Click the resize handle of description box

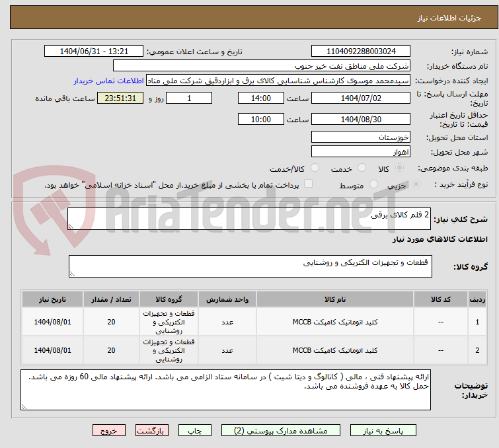pyautogui.click(x=71, y=226)
